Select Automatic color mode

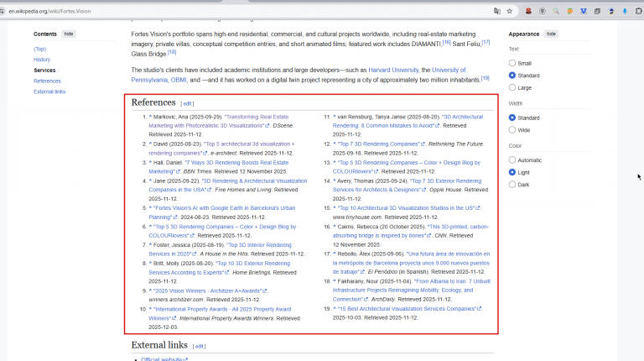[512, 160]
